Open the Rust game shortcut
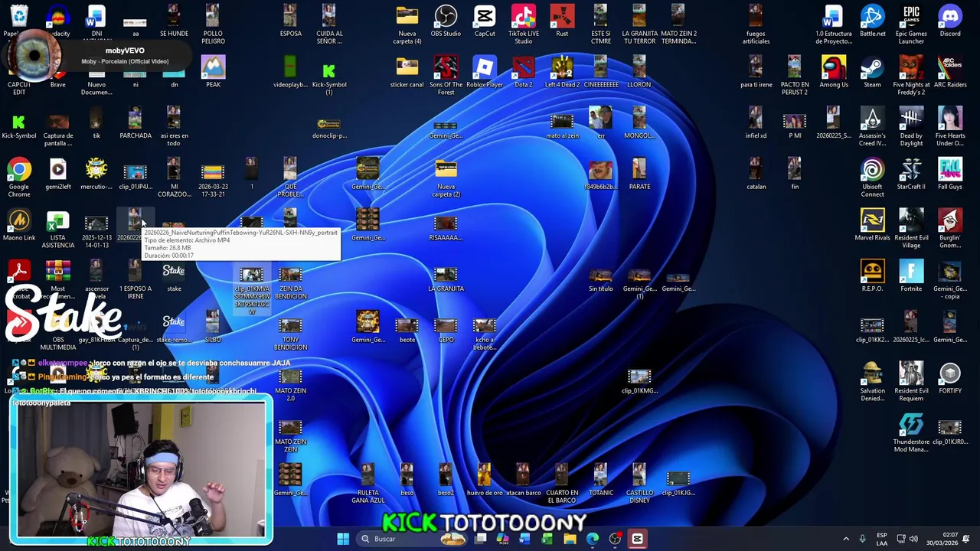The image size is (980, 551). [x=562, y=21]
